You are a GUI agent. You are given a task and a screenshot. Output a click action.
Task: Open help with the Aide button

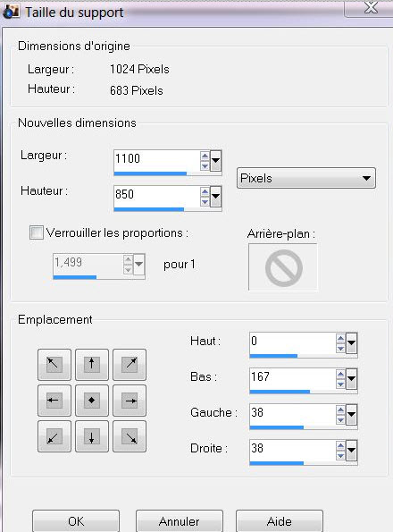point(280,521)
